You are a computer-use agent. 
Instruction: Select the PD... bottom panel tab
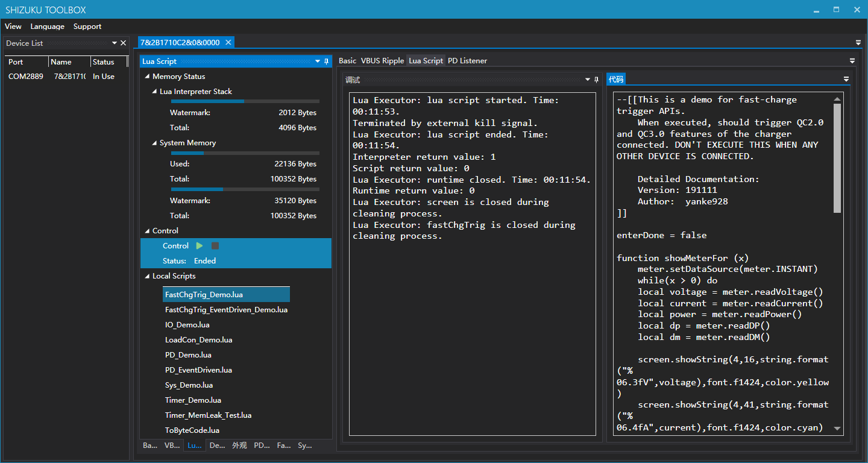coord(262,446)
